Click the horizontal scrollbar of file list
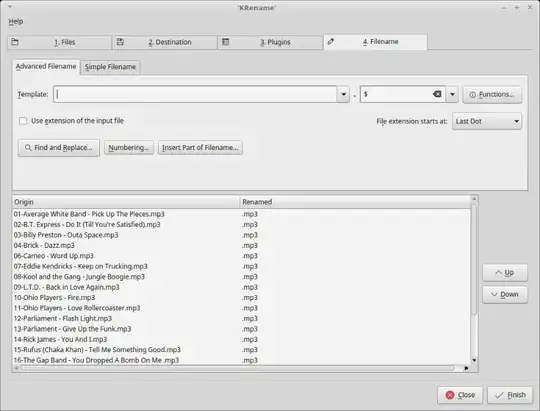Image resolution: width=540 pixels, height=411 pixels. click(238, 368)
